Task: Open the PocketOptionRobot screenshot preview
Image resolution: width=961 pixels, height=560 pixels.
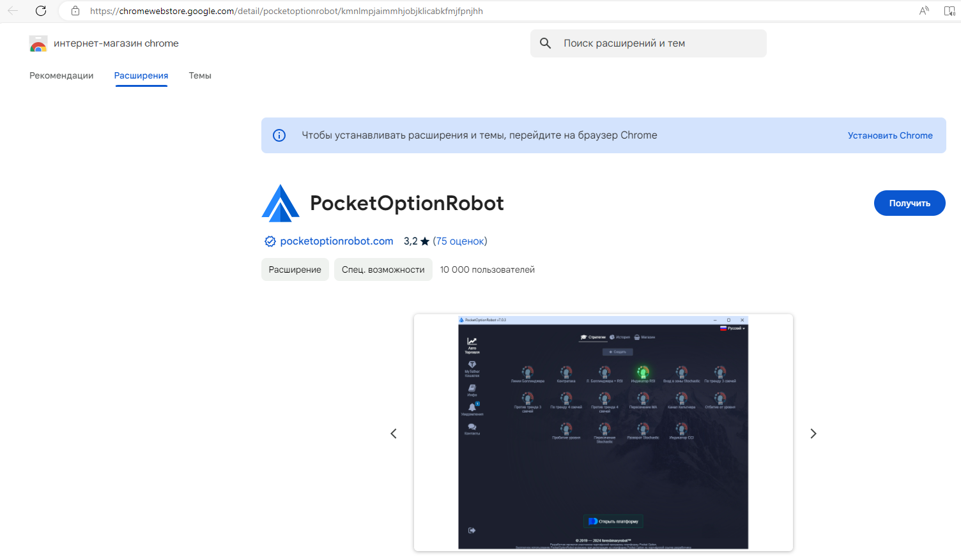Action: pos(603,432)
